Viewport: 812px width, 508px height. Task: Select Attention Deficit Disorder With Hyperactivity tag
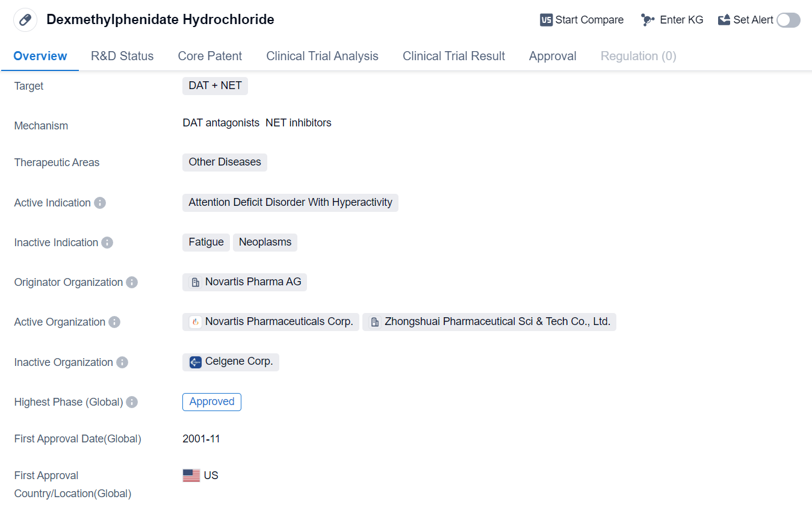point(290,202)
